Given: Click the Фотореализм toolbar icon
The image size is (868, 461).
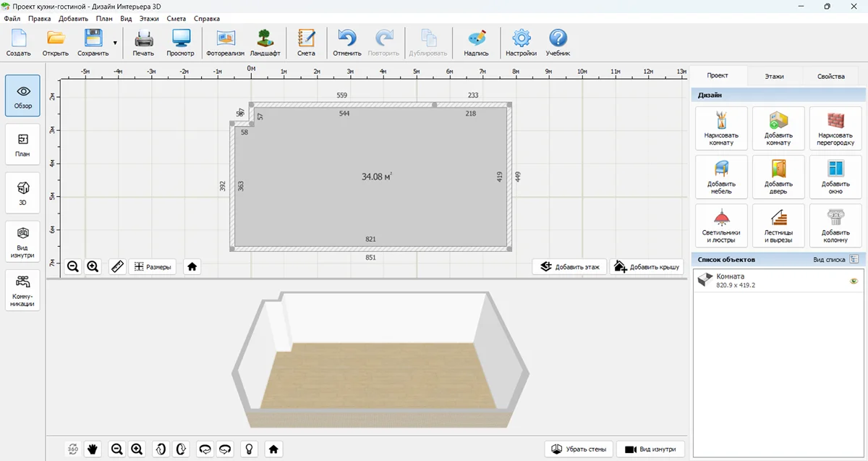Looking at the screenshot, I should click(226, 43).
